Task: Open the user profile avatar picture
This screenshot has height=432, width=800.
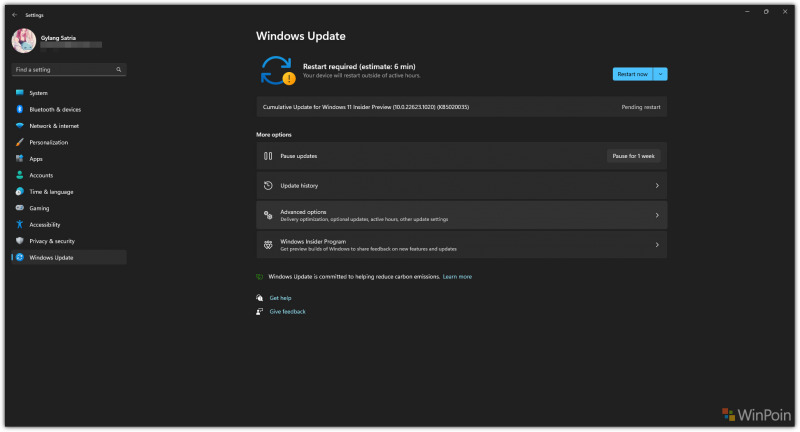Action: click(24, 41)
